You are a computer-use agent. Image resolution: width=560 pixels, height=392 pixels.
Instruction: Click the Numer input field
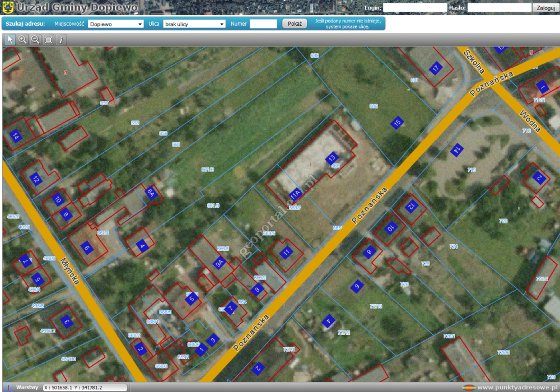click(263, 24)
